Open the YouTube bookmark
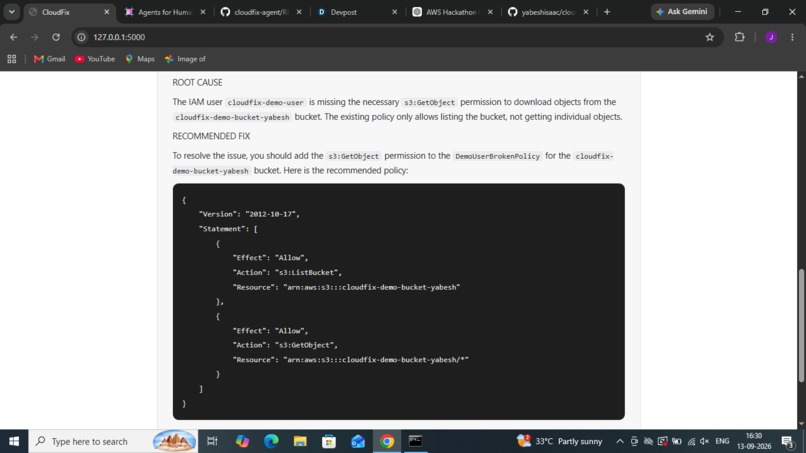 tap(95, 59)
